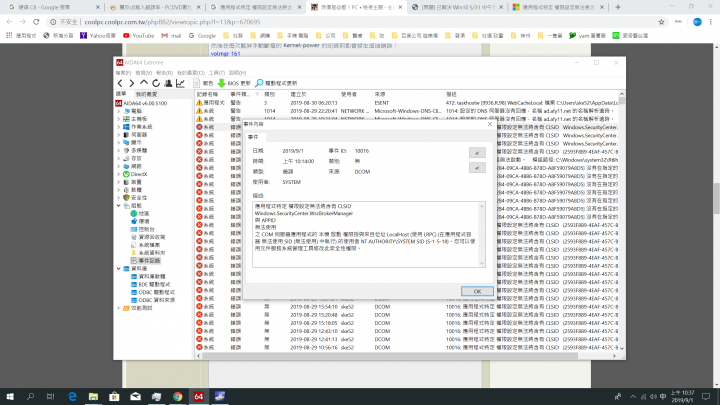This screenshot has width=720, height=405.
Task: Expand the 電腦 tree node
Action: click(x=119, y=111)
